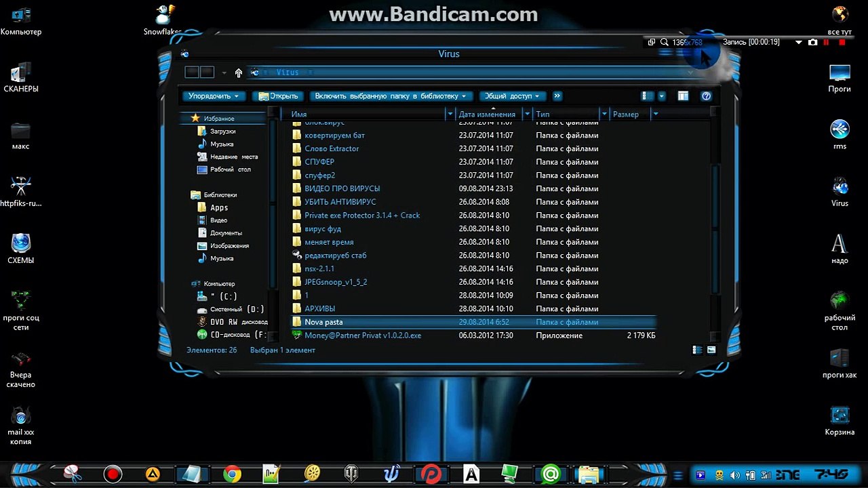Open the Имя column filter dropdown
This screenshot has width=868, height=488.
450,115
